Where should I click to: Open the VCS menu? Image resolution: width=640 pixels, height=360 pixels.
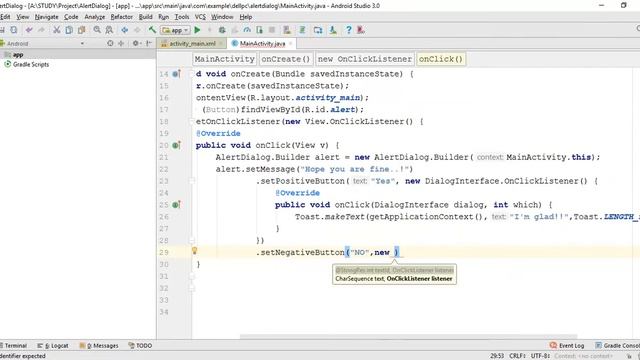click(200, 17)
